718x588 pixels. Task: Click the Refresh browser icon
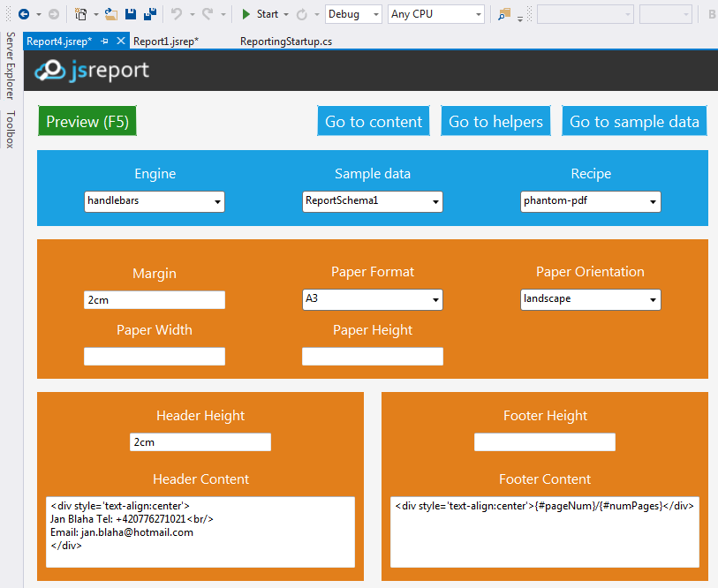tap(301, 14)
